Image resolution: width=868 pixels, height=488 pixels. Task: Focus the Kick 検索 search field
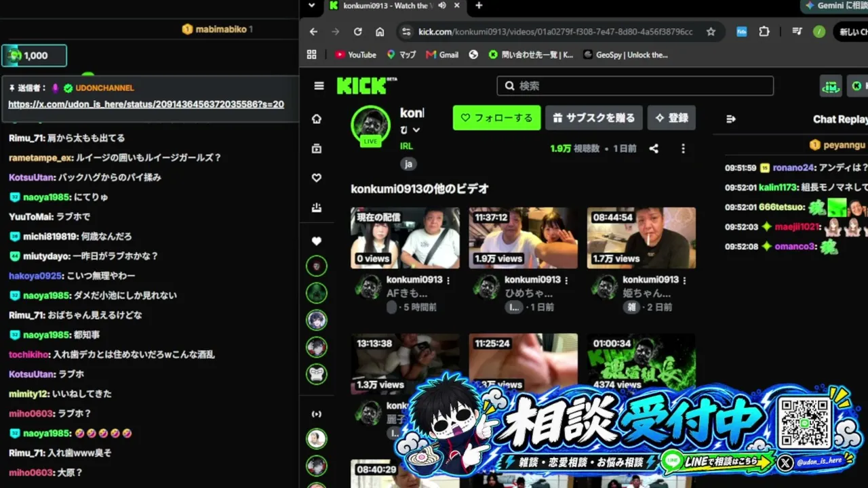click(635, 86)
